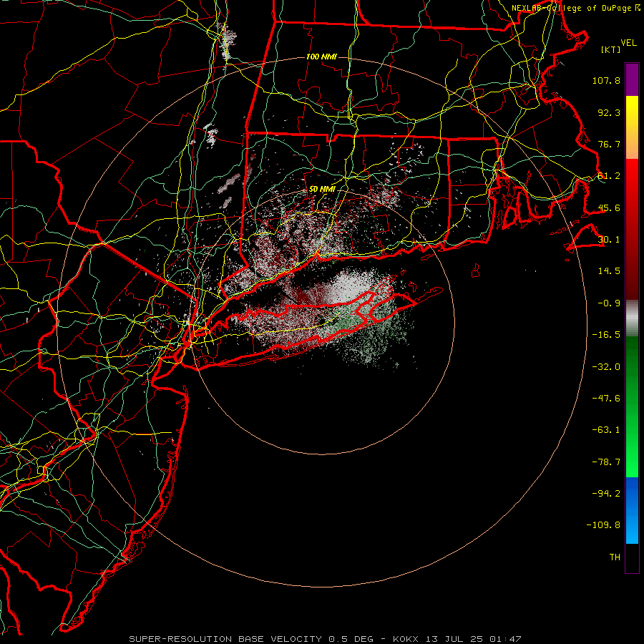Click the 50 NMI range ring label
The height and width of the screenshot is (644, 644).
point(322,190)
